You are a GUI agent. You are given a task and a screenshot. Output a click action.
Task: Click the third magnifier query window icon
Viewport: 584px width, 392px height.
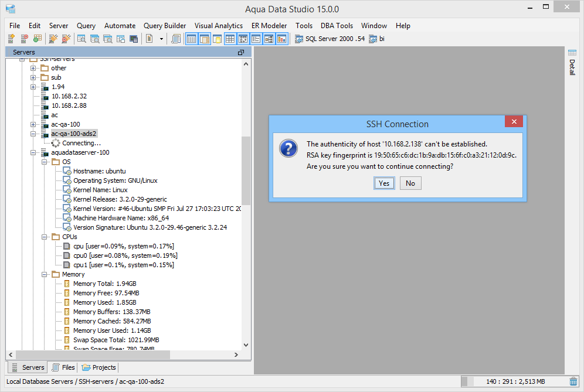pyautogui.click(x=108, y=39)
